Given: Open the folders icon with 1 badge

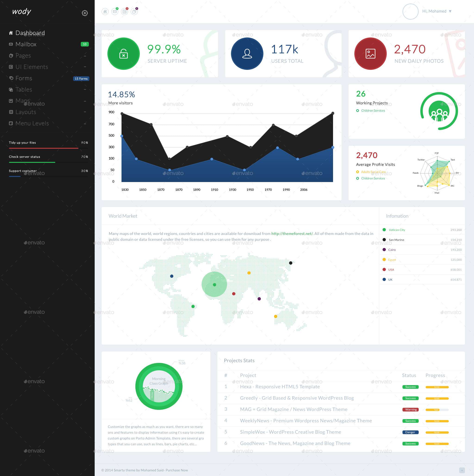Looking at the screenshot, I should 134,12.
